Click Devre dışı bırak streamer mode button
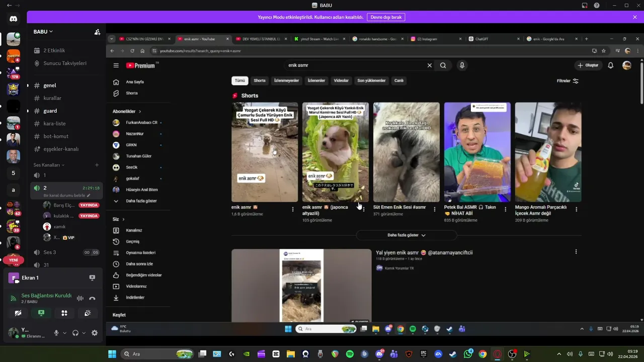644x362 pixels. pyautogui.click(x=386, y=17)
